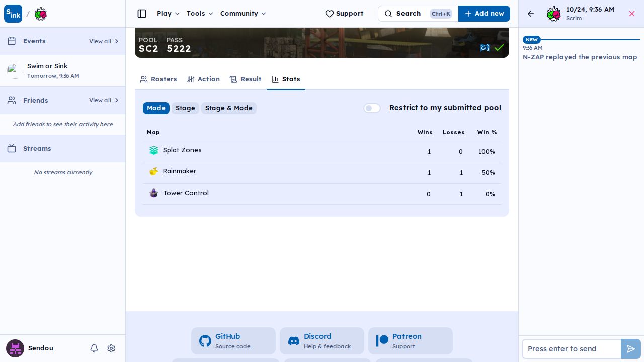Expand the Community menu

(243, 14)
